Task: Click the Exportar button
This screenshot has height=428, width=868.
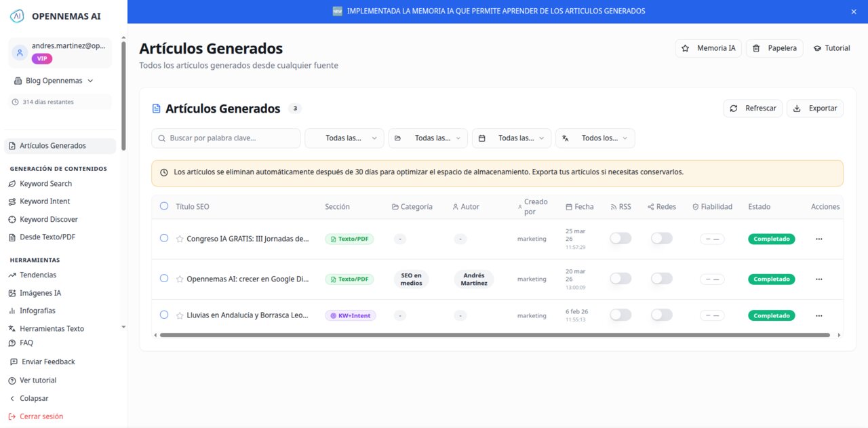Action: point(814,108)
